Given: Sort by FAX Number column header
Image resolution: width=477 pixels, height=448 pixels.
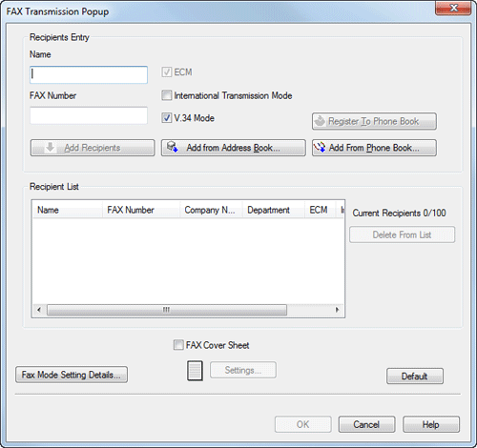Looking at the screenshot, I should (x=141, y=210).
